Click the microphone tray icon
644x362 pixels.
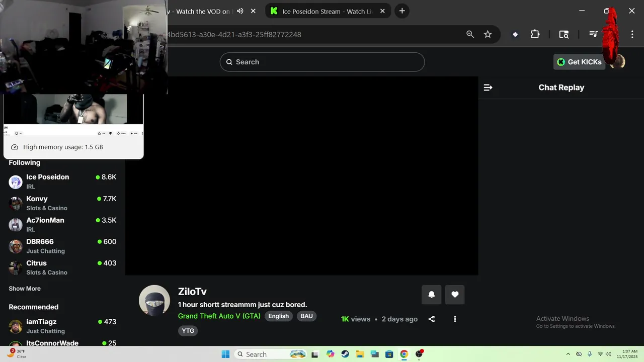pyautogui.click(x=590, y=354)
